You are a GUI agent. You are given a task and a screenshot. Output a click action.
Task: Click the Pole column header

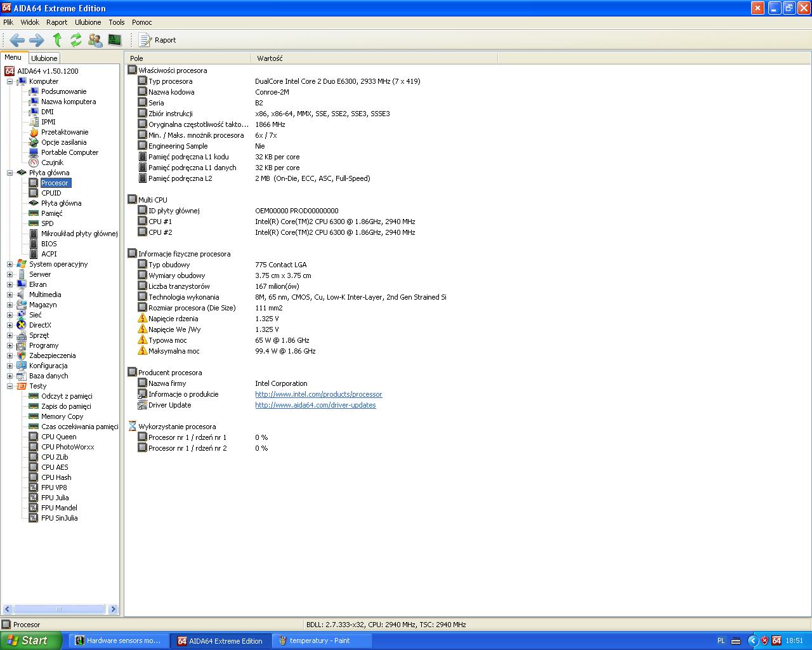coord(188,58)
